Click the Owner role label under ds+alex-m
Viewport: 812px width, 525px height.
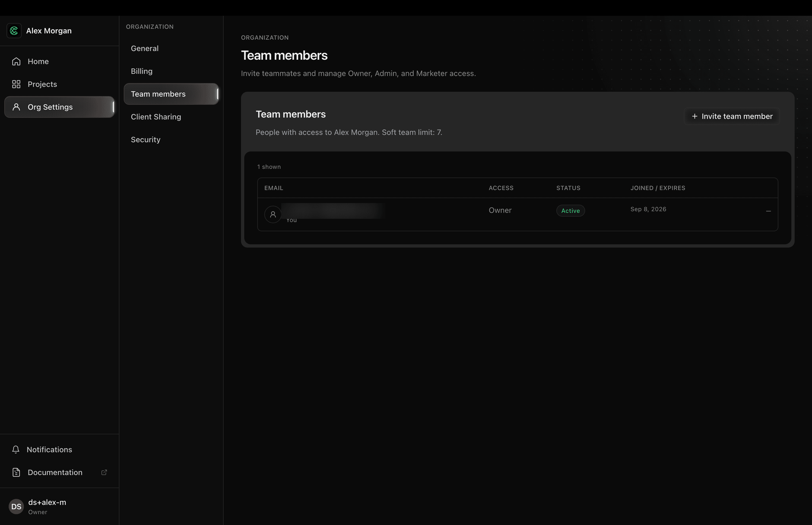click(38, 512)
